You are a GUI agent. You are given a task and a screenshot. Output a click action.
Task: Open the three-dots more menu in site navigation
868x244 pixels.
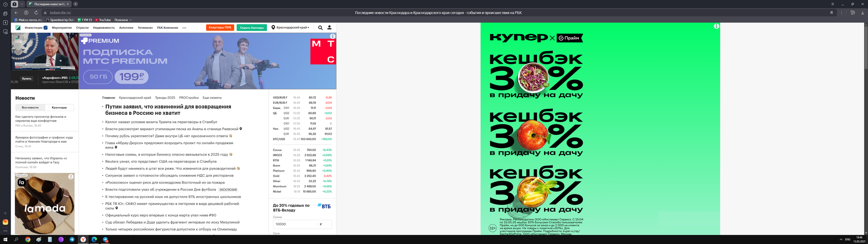click(184, 28)
